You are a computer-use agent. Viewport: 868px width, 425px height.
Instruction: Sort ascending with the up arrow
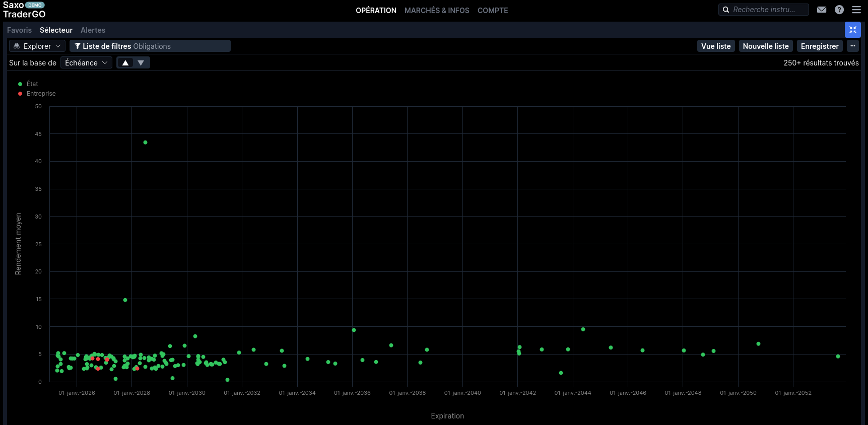tap(125, 63)
